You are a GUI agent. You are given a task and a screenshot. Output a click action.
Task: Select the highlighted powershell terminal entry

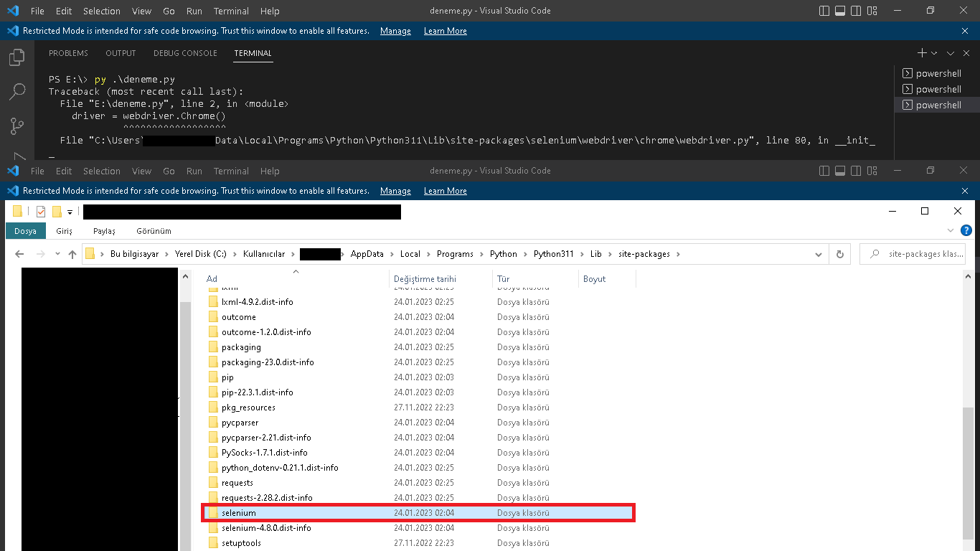937,105
